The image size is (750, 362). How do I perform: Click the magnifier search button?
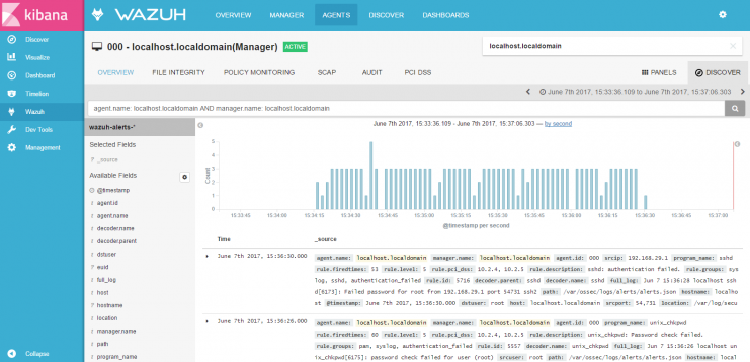[x=735, y=109]
